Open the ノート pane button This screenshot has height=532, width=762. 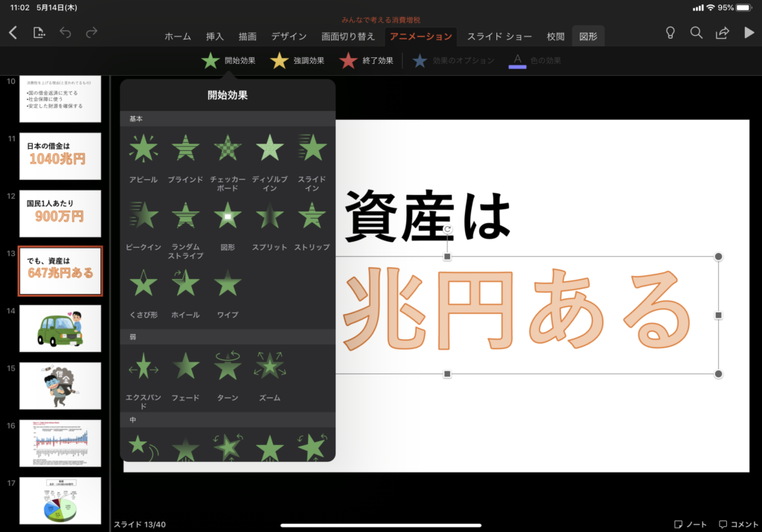691,525
